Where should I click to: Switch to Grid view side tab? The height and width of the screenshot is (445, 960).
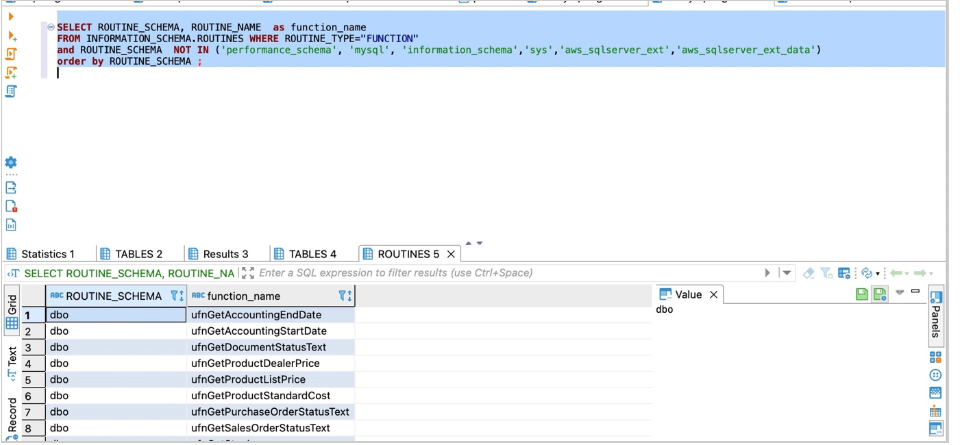(x=12, y=313)
